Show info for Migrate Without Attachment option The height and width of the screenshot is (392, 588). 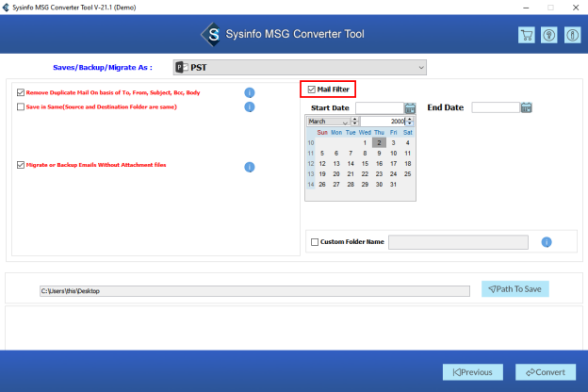click(x=250, y=167)
